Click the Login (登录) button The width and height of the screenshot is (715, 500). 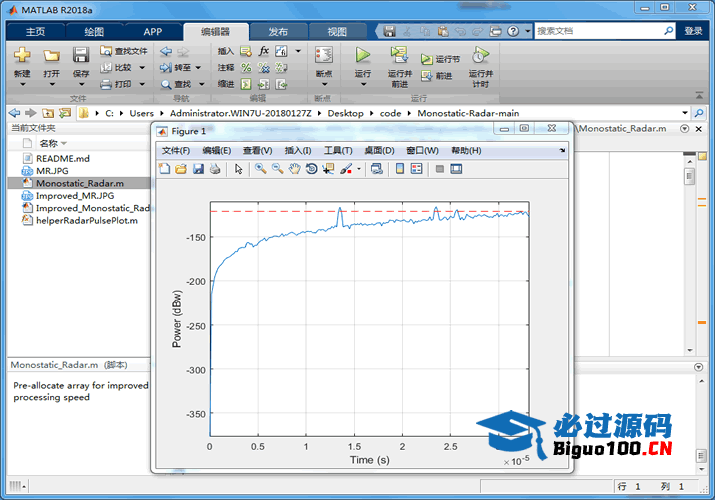point(693,31)
